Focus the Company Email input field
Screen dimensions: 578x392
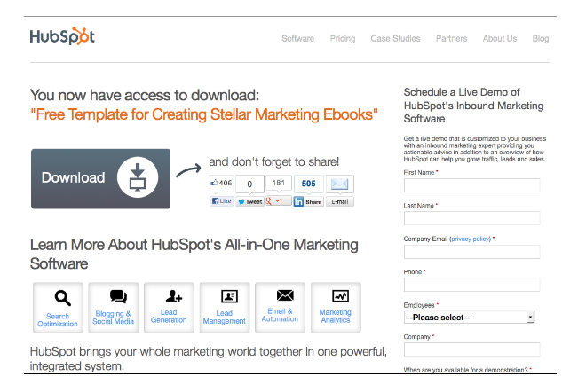471,252
